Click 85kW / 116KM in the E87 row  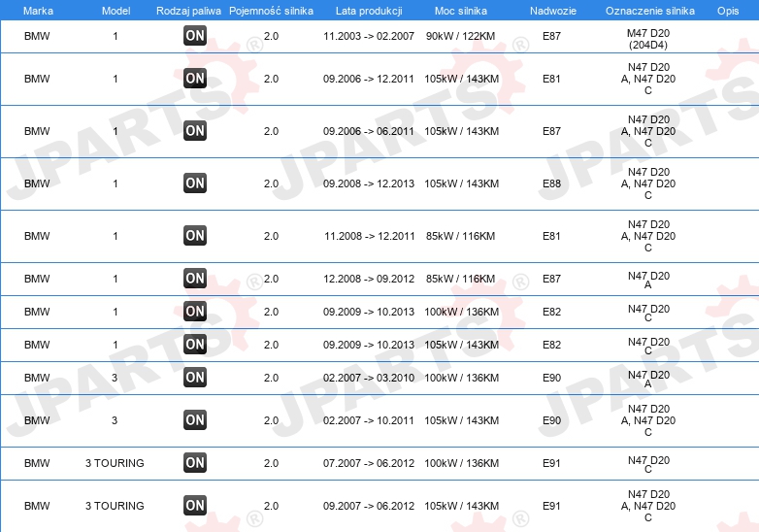tap(460, 279)
